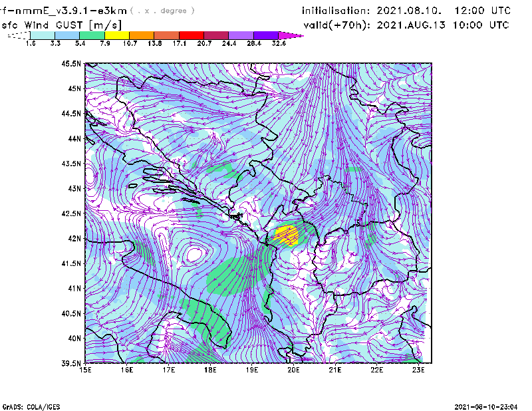
Task: Click the legend value 7.9
Action: coord(105,43)
